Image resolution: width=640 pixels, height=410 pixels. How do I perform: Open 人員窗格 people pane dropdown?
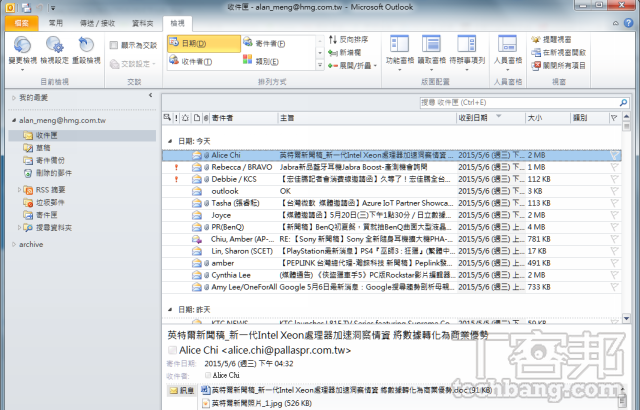508,54
